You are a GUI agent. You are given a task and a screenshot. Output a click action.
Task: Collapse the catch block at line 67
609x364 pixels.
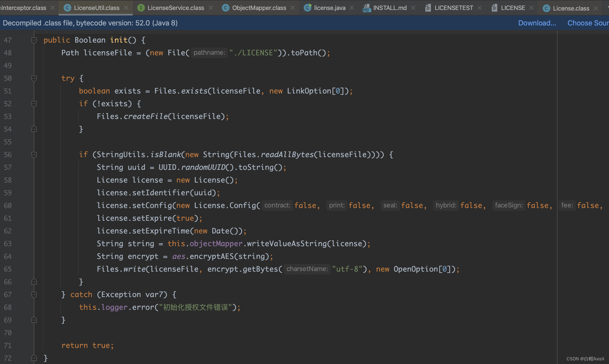34,295
